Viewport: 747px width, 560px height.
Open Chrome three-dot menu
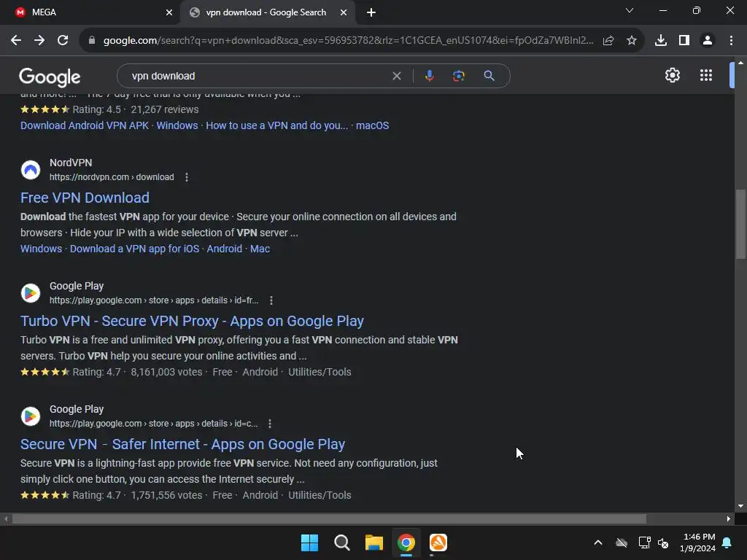tap(731, 41)
